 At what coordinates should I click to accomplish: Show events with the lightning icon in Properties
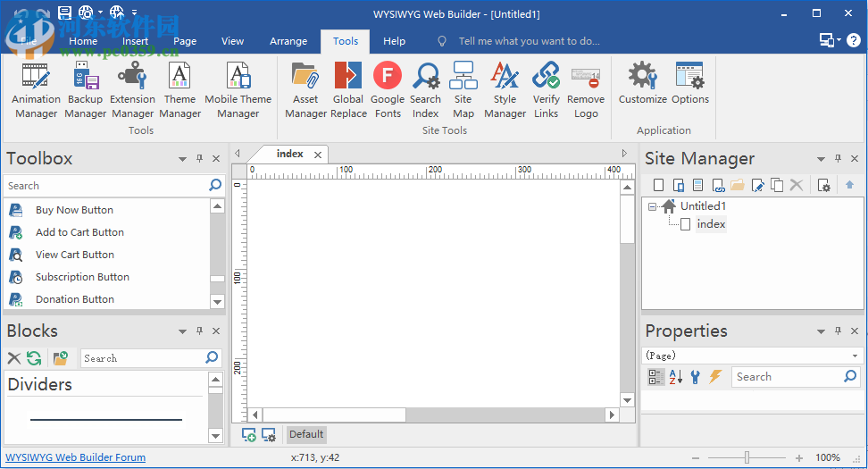click(x=715, y=376)
